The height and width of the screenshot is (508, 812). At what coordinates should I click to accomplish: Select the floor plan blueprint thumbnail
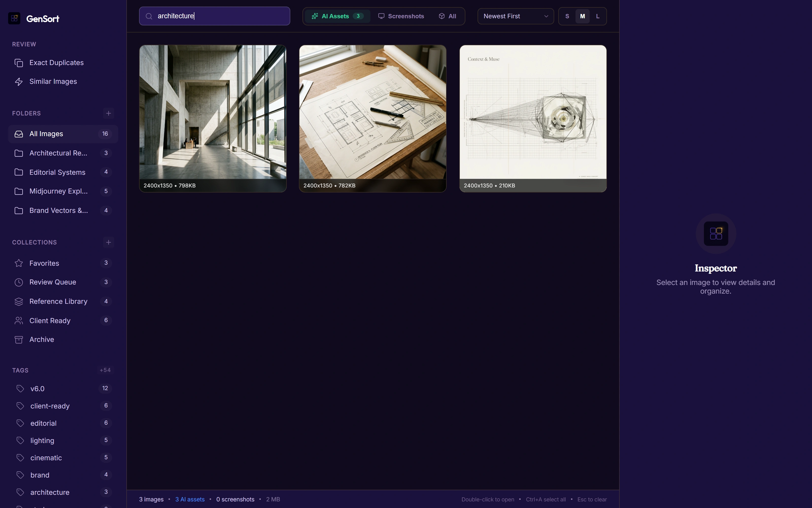373,119
